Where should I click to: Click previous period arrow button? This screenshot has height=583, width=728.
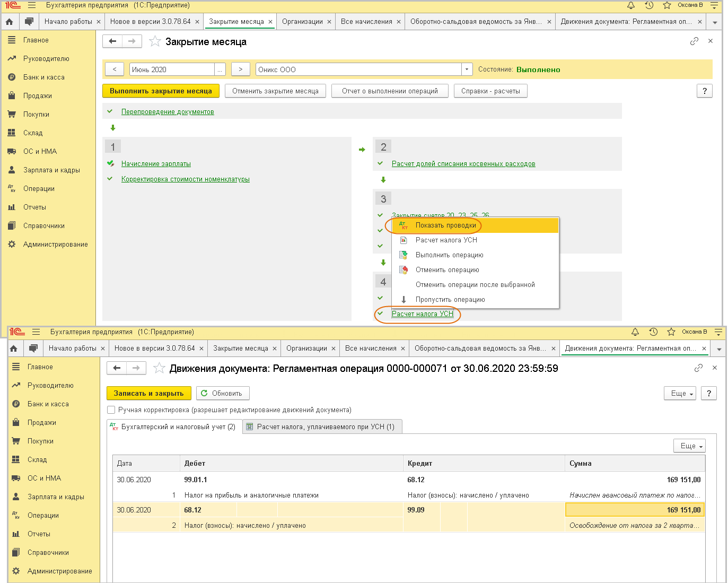(115, 69)
